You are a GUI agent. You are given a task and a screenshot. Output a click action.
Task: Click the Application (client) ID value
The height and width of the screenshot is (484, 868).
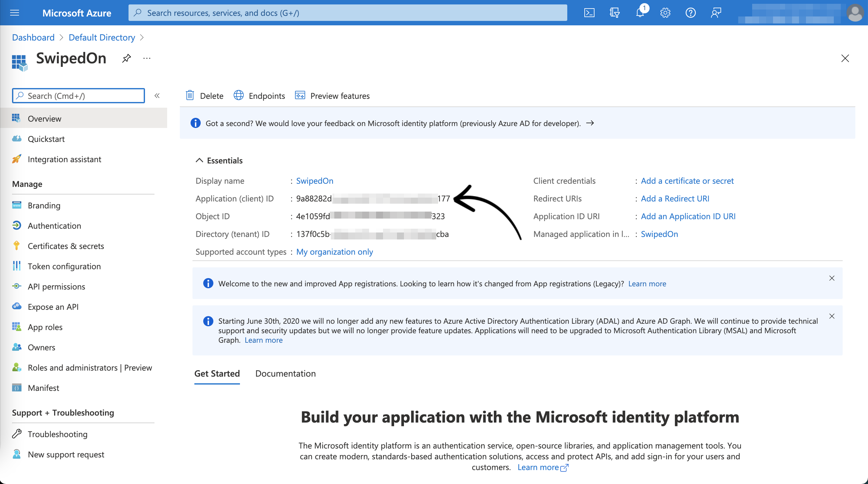coord(373,198)
